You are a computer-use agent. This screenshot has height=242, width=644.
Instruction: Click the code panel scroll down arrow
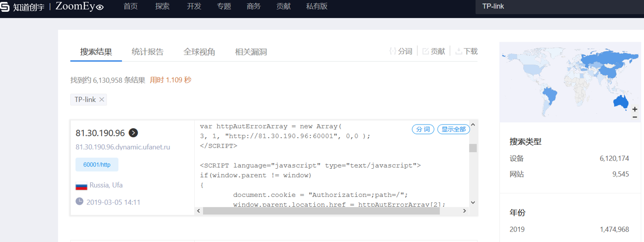point(473,203)
